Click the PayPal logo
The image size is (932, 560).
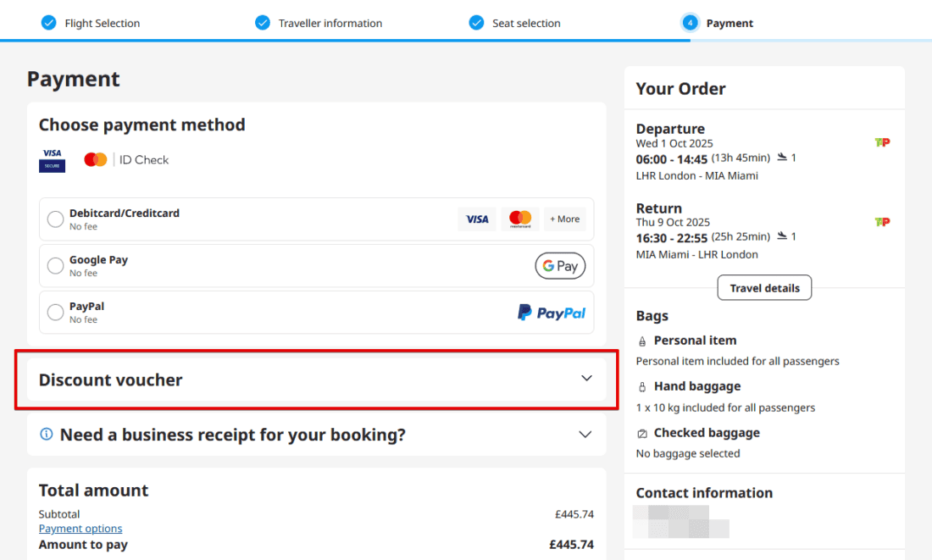pos(552,313)
